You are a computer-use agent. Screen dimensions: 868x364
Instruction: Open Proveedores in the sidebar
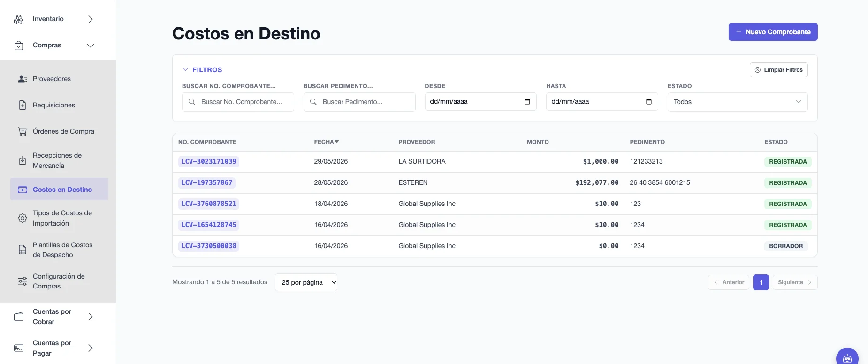pyautogui.click(x=59, y=79)
